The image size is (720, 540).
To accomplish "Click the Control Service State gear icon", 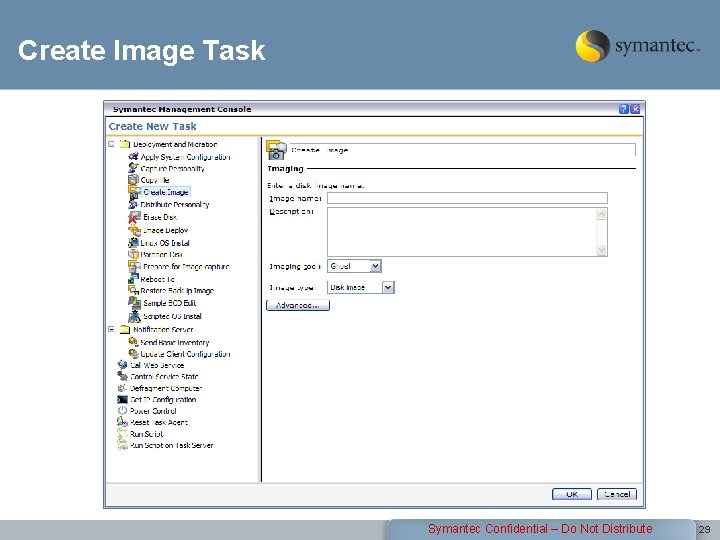I will pos(122,377).
